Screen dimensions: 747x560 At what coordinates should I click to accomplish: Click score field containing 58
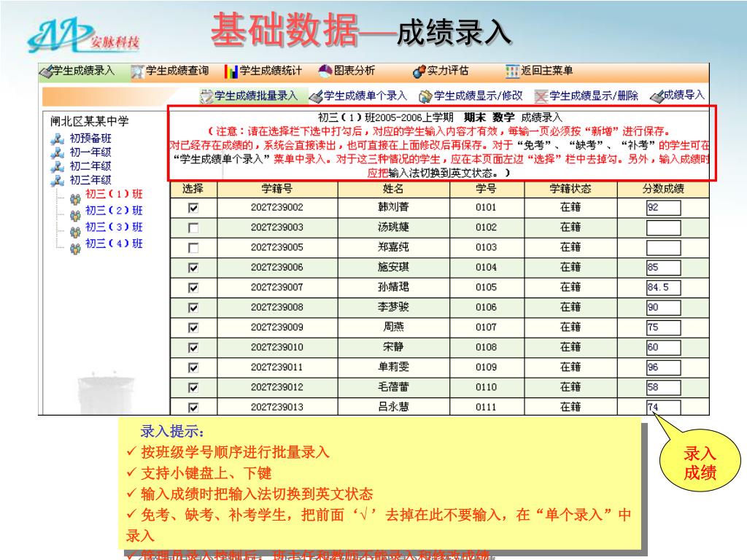(x=663, y=388)
